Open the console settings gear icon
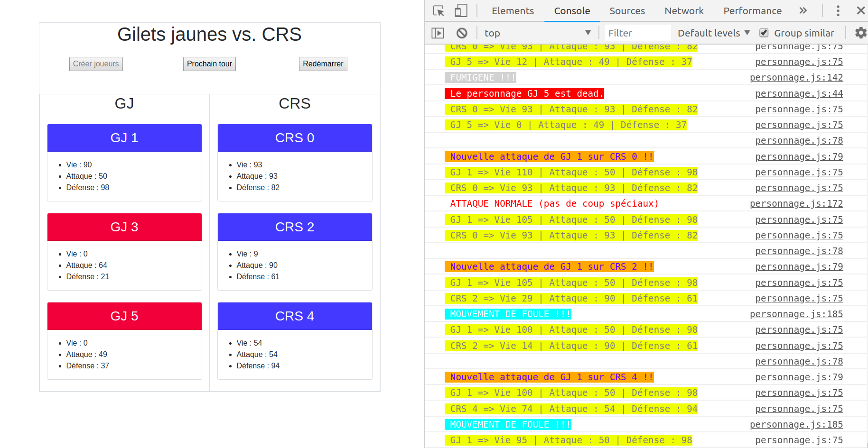Image resolution: width=868 pixels, height=448 pixels. (860, 33)
